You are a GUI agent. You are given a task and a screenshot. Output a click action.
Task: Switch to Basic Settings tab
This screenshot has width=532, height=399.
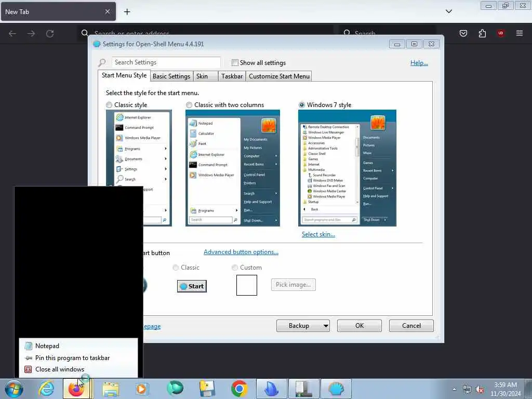171,76
